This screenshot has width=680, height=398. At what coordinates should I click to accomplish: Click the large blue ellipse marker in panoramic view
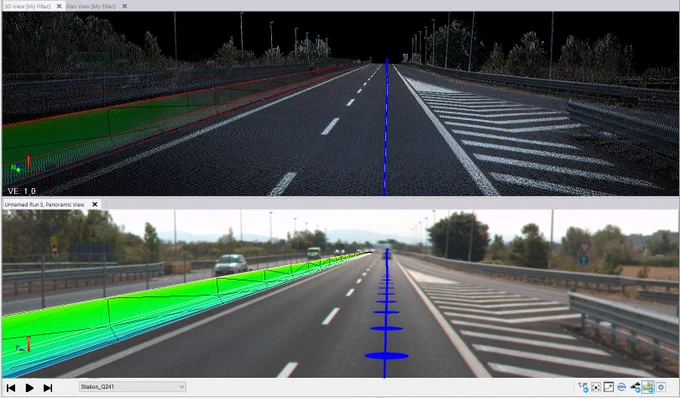386,356
